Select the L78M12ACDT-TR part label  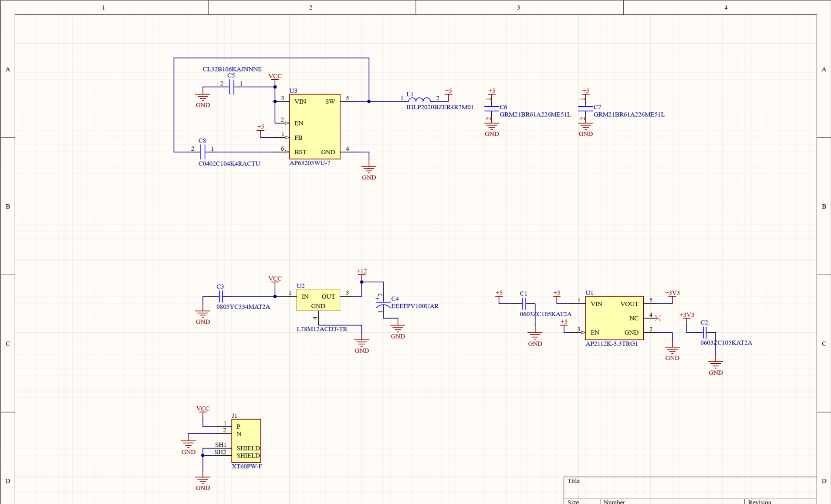322,329
